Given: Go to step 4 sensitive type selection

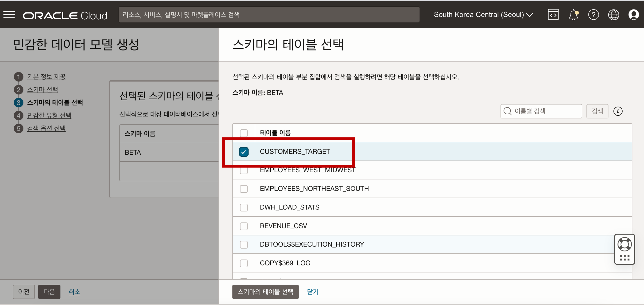Looking at the screenshot, I should pyautogui.click(x=49, y=115).
